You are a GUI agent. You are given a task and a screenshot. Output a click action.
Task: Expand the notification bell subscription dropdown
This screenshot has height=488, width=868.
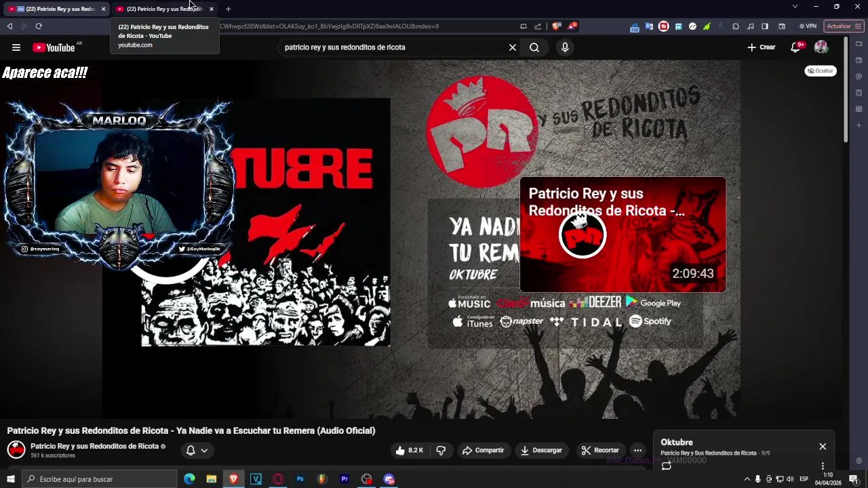pyautogui.click(x=197, y=450)
